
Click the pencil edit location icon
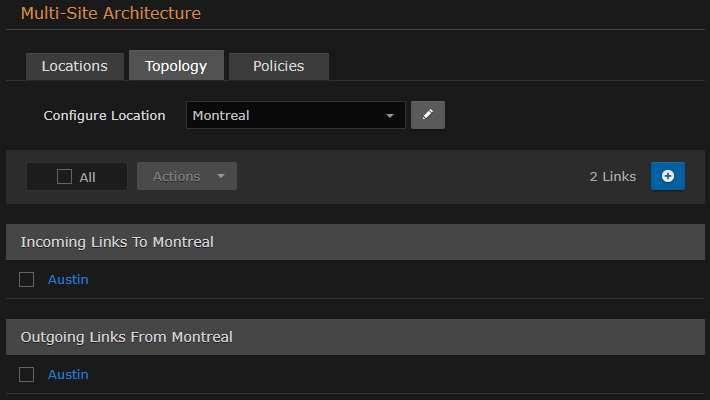(x=427, y=115)
